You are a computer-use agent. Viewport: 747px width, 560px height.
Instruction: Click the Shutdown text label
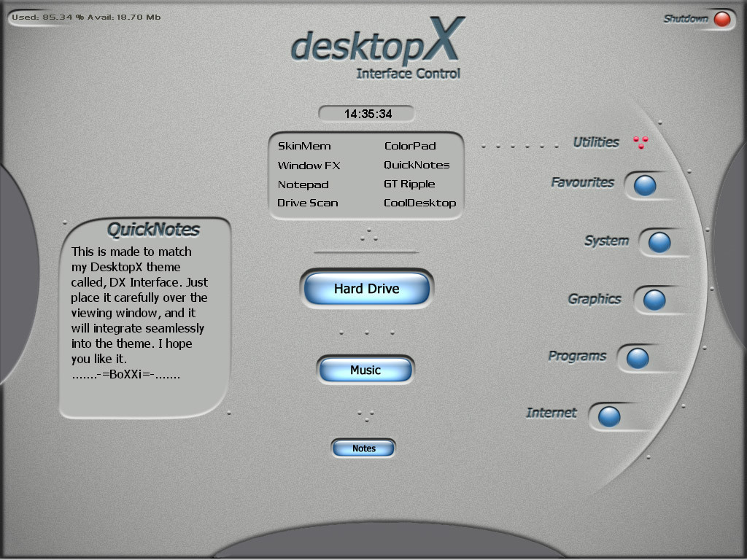tap(686, 18)
